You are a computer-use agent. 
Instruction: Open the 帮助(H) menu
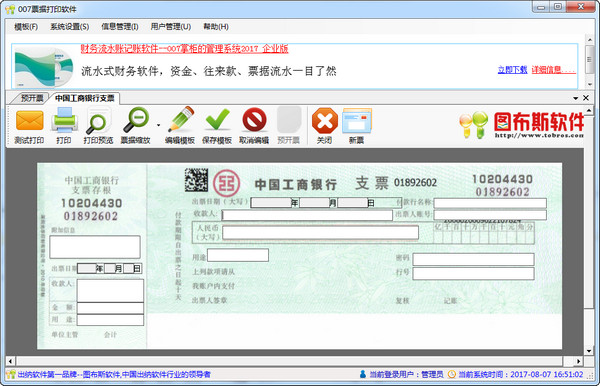[x=216, y=27]
